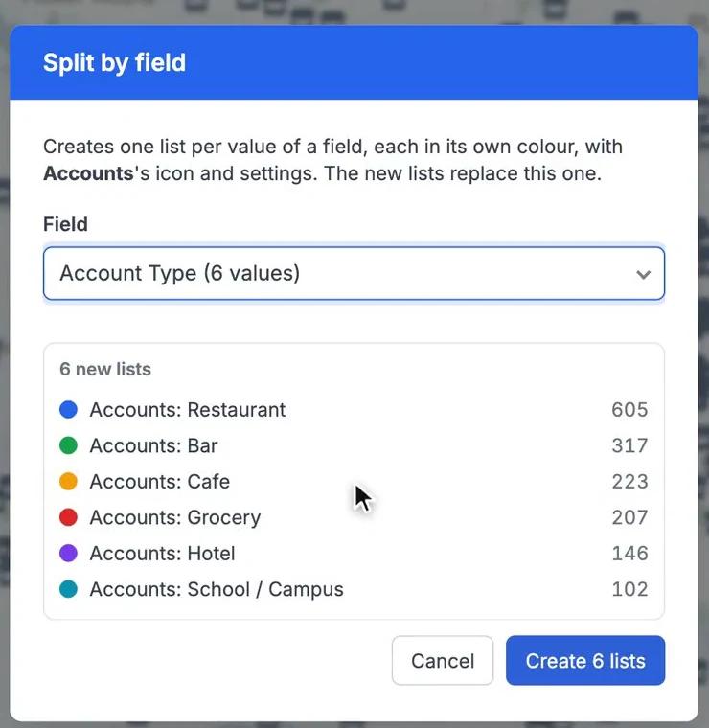Select 'Accounts: Cafe' list name
This screenshot has height=728, width=709.
point(160,482)
